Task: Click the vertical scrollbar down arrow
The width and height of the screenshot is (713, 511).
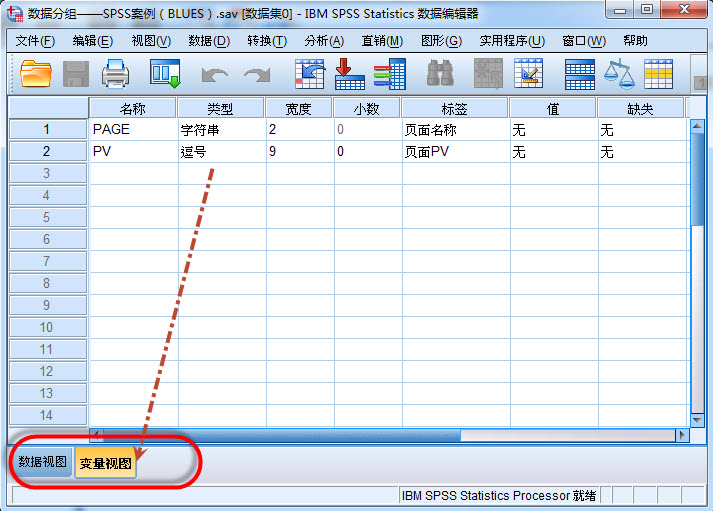Action: tap(697, 420)
